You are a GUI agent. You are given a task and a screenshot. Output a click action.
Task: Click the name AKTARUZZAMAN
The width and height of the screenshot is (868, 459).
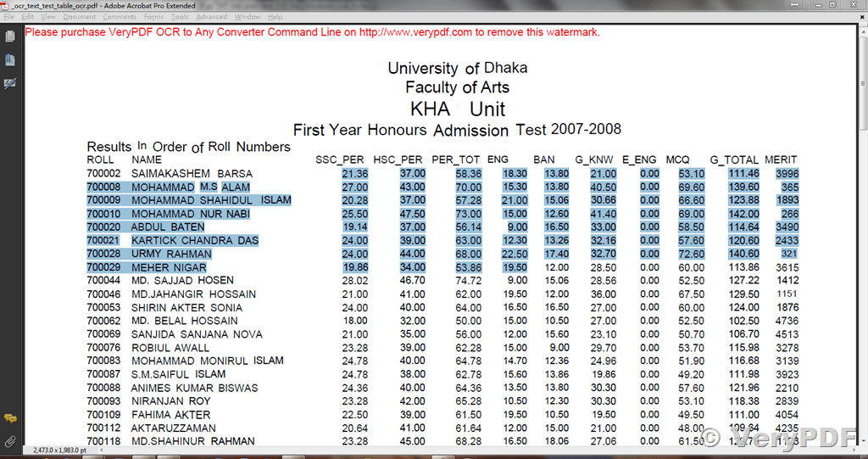coord(173,428)
